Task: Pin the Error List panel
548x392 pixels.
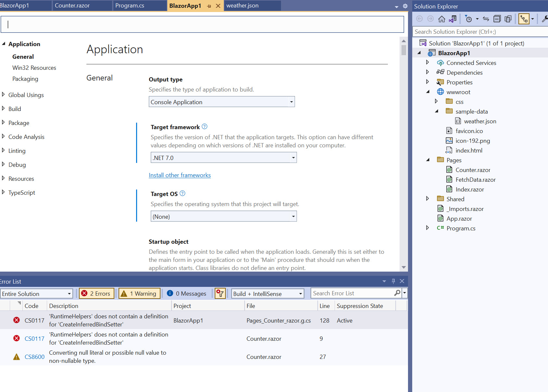Action: click(x=393, y=281)
